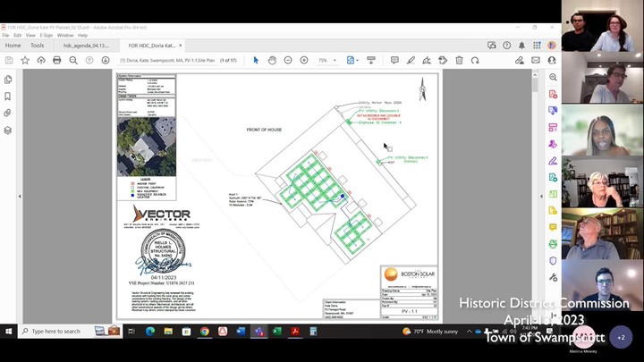Share link icon in toolbar
The height and width of the screenshot is (362, 644).
[520, 61]
